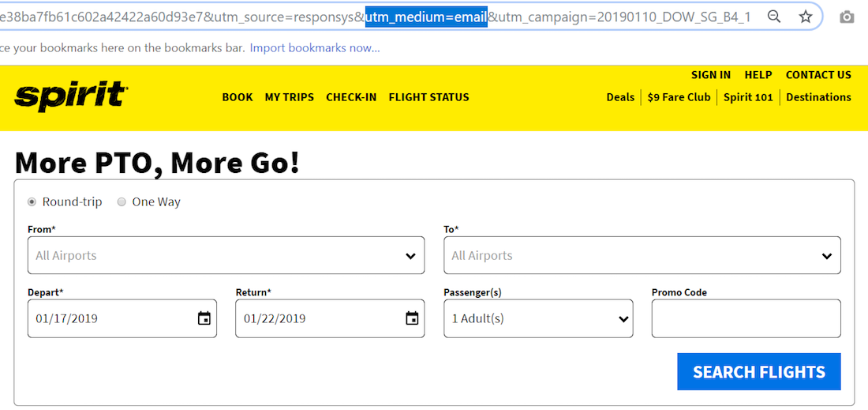Bookmark this page with the star icon
Image resolution: width=868 pixels, height=410 pixels.
pyautogui.click(x=806, y=17)
